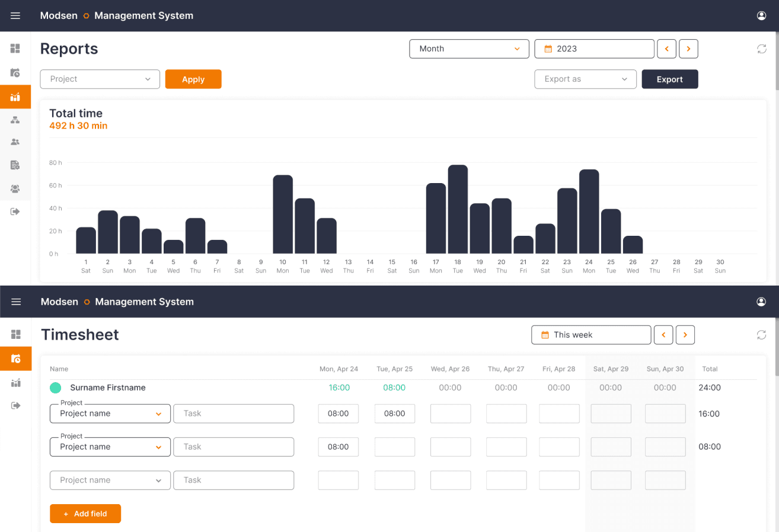
Task: Select the Timesheet calendar icon in sidebar
Action: point(16,73)
